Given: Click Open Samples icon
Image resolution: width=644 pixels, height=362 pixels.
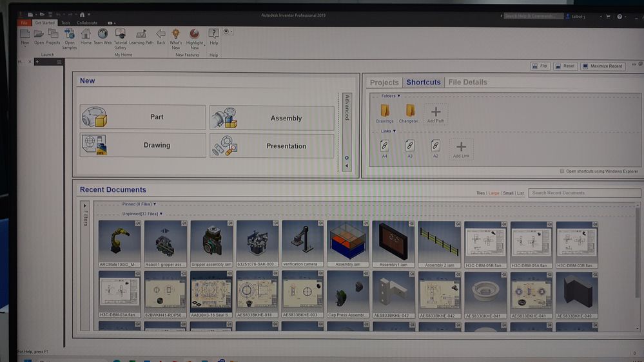Looking at the screenshot, I should [x=70, y=39].
